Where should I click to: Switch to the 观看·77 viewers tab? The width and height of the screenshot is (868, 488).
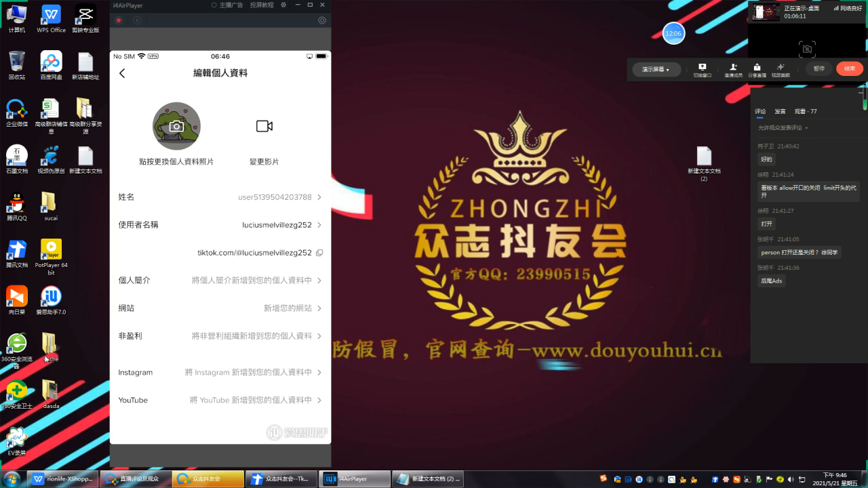point(806,111)
